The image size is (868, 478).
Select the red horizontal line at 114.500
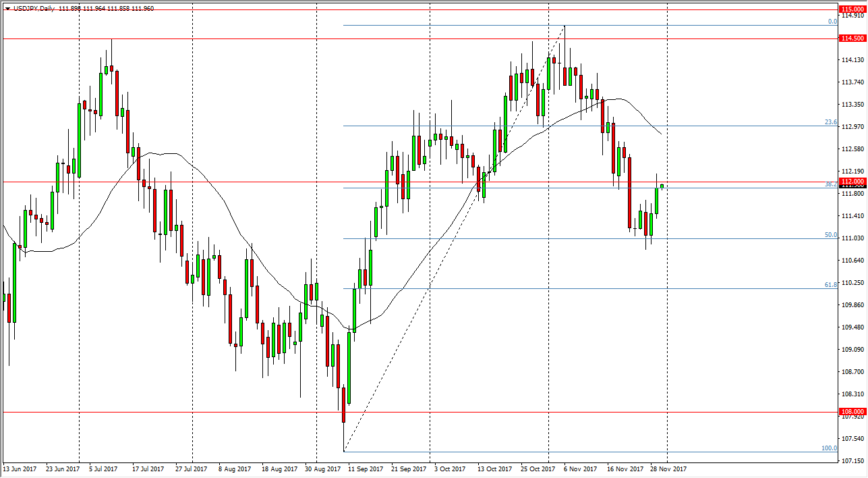click(405, 38)
